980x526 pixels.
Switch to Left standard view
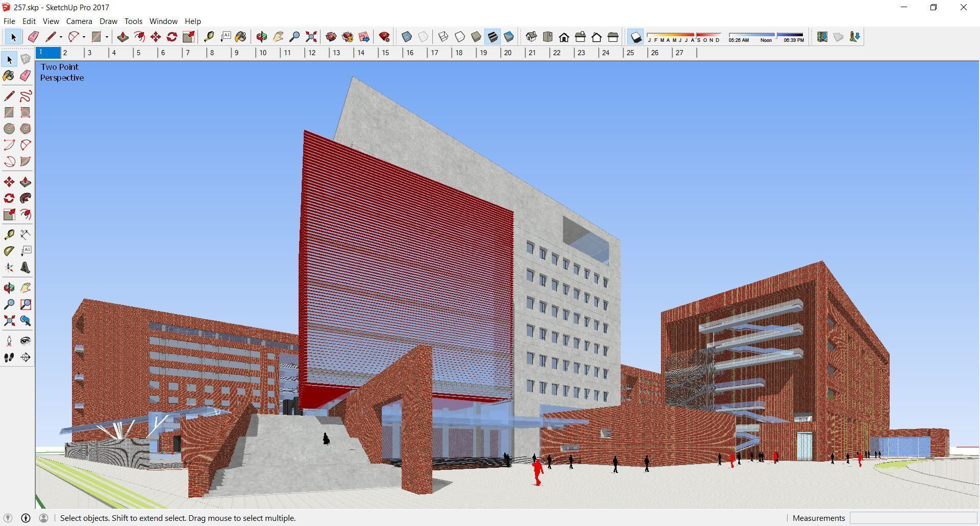613,37
